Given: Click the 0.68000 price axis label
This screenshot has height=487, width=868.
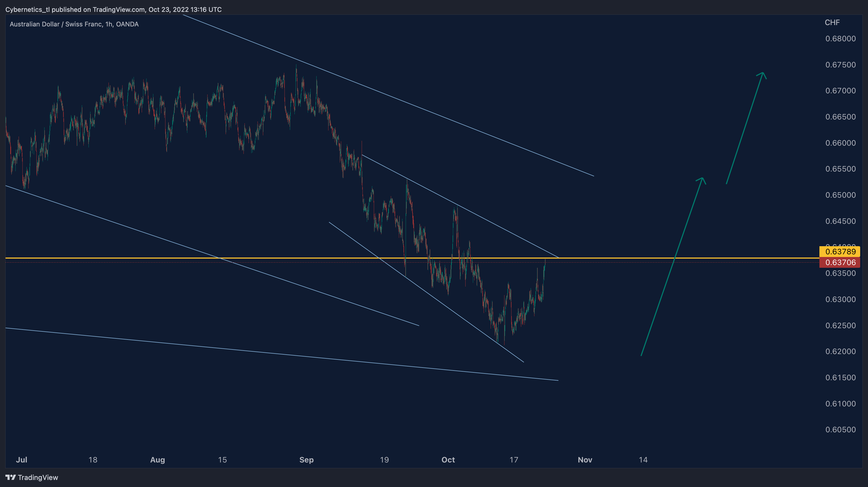Looking at the screenshot, I should coord(840,39).
